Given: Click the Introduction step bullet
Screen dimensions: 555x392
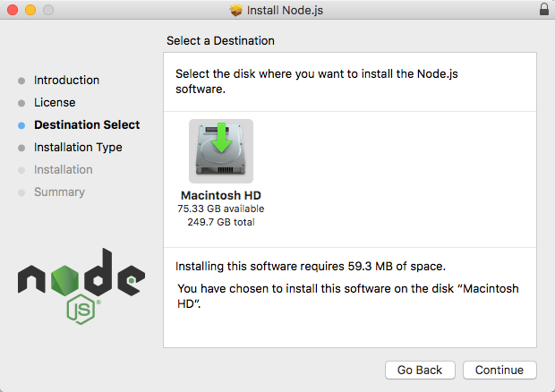Looking at the screenshot, I should coord(21,81).
